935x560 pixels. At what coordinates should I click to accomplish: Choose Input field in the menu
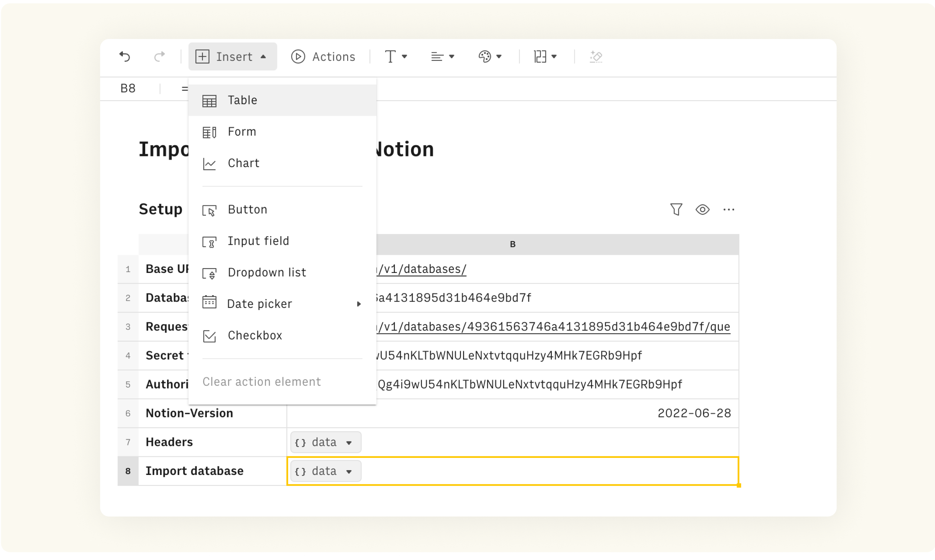point(282,241)
